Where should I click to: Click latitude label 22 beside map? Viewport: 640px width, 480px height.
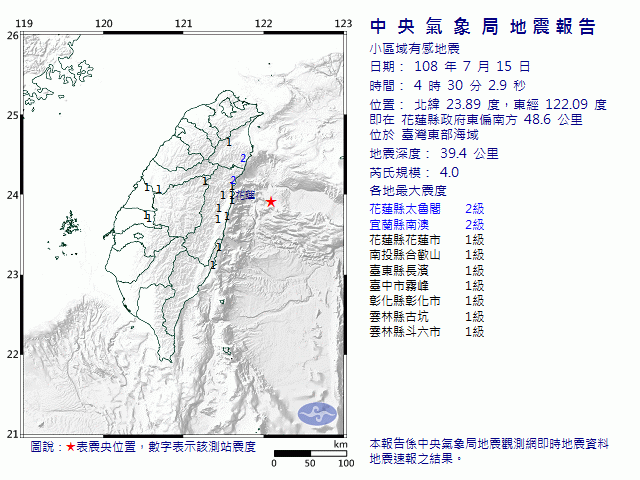click(12, 354)
